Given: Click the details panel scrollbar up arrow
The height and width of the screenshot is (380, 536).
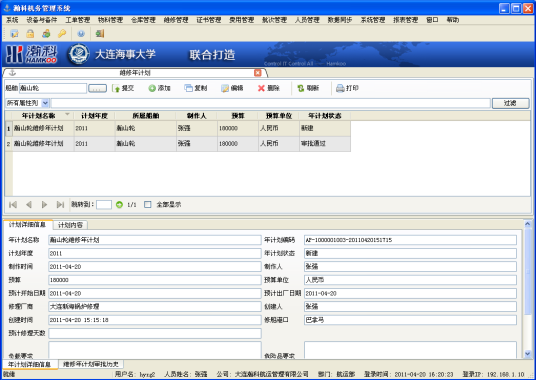Looking at the screenshot, I should click(x=527, y=224).
